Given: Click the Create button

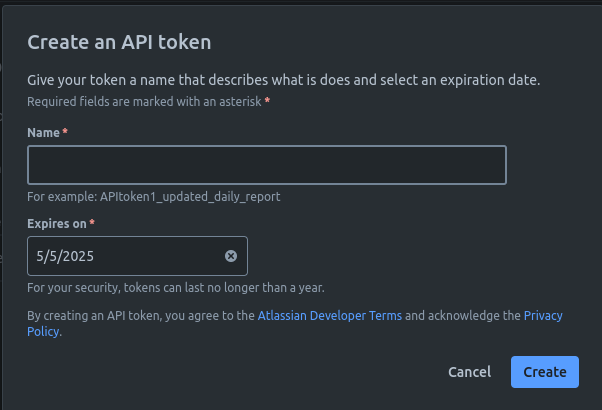Looking at the screenshot, I should [x=545, y=372].
